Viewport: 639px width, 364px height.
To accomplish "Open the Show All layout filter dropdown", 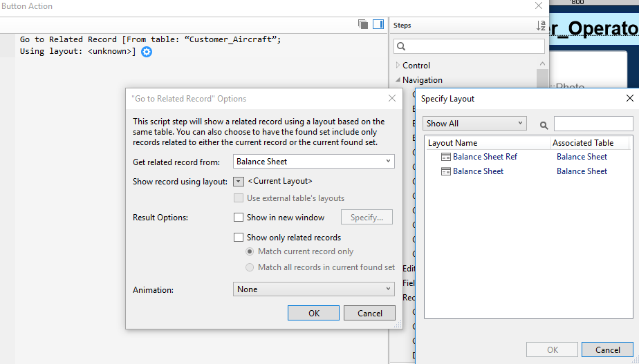I will click(x=474, y=124).
